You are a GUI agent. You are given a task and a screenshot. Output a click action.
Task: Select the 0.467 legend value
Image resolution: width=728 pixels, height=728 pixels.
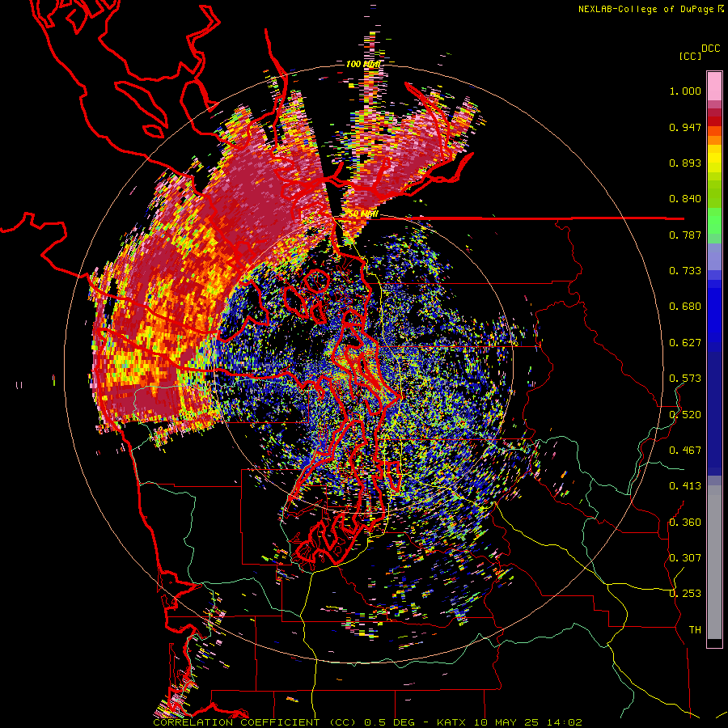click(x=685, y=451)
